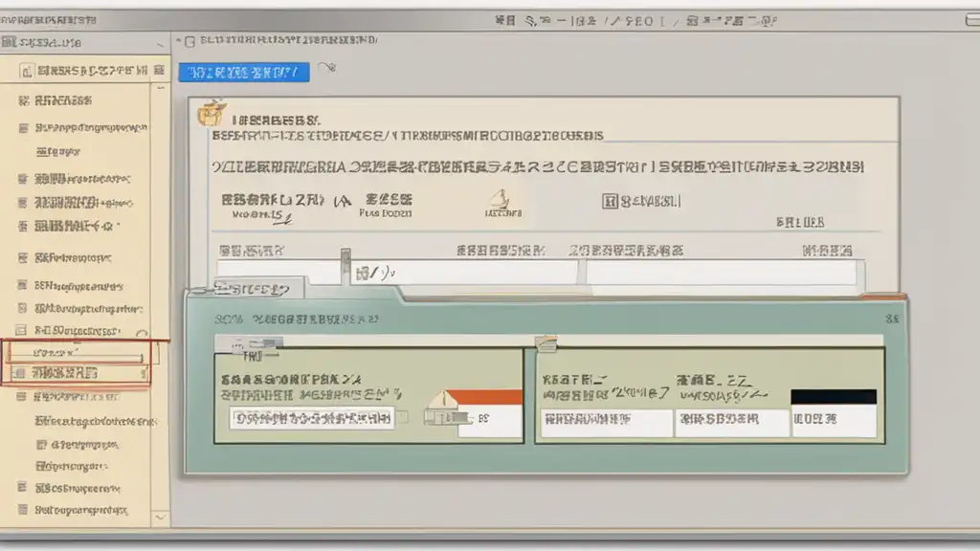This screenshot has height=551, width=980.
Task: Click the blue highlighted button under the path bar
Action: pyautogui.click(x=244, y=72)
